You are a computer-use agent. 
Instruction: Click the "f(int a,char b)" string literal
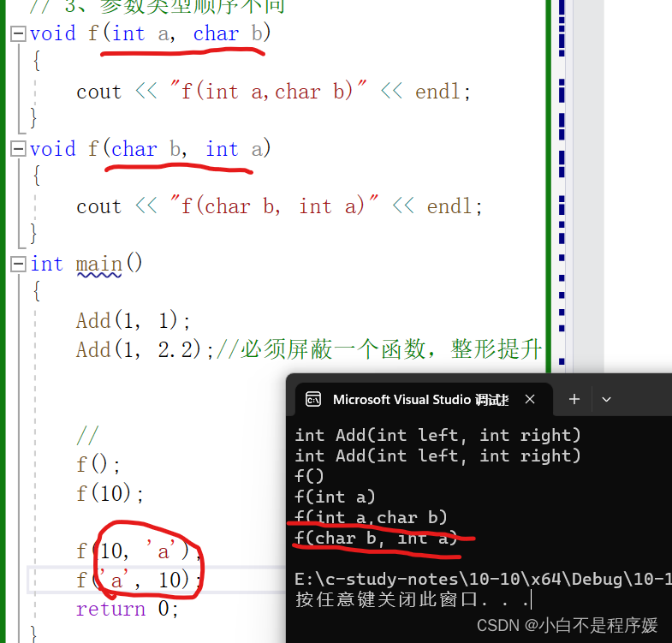pos(268,91)
